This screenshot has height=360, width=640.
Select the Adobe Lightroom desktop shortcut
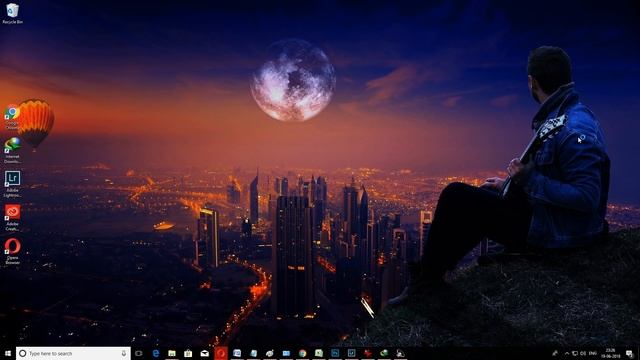point(12,184)
